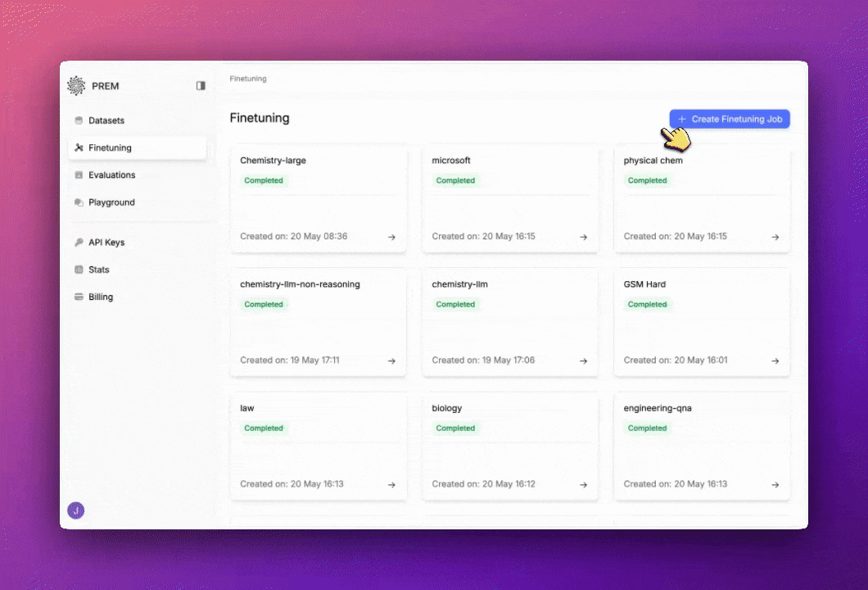Click the Playground icon
Screen dimensions: 868x590
point(79,202)
